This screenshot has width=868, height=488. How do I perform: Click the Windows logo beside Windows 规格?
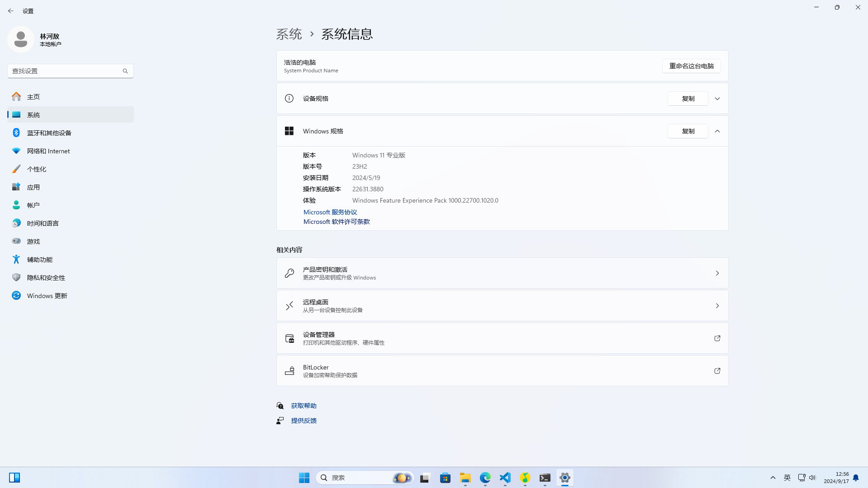click(x=289, y=131)
